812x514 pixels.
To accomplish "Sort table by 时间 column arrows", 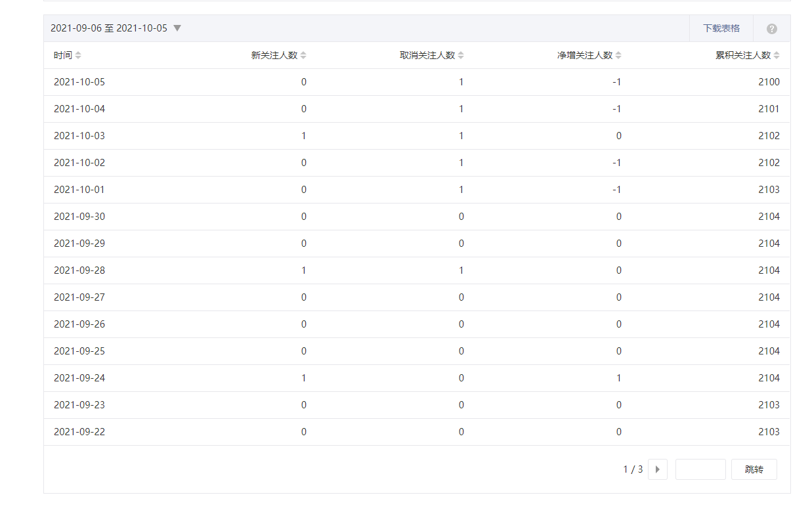I will 78,56.
